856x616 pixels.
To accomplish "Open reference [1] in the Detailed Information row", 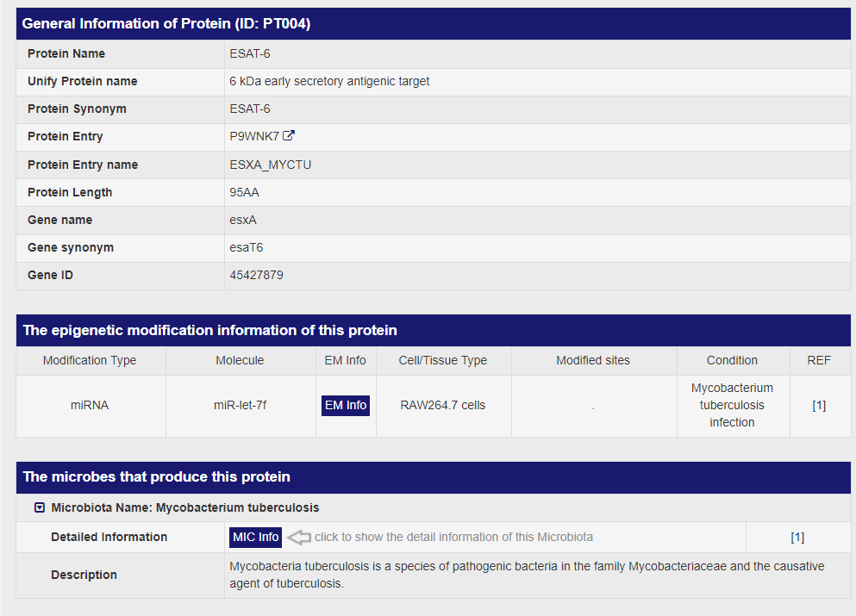I will (797, 537).
